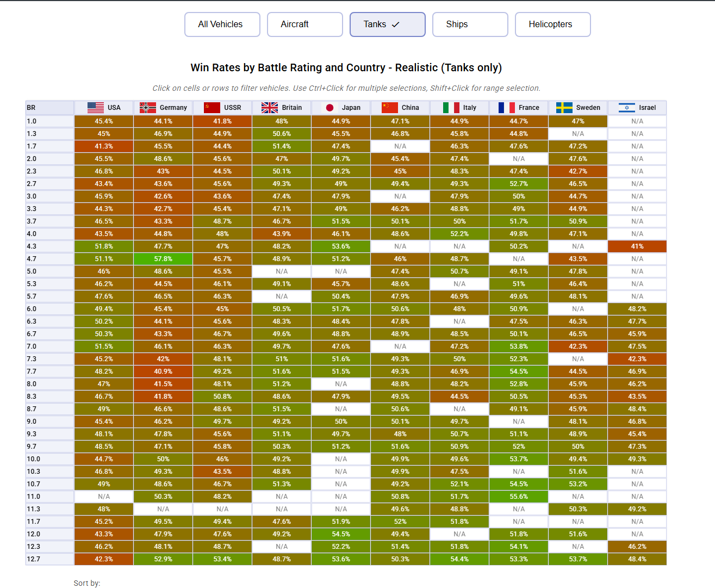Click the Britain Union Jack flag
The image size is (715, 588).
(x=270, y=108)
